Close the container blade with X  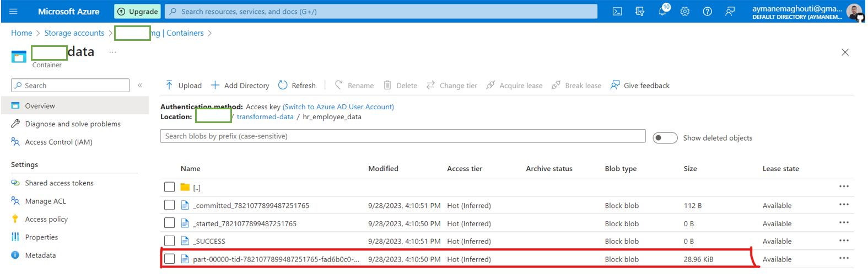point(845,52)
